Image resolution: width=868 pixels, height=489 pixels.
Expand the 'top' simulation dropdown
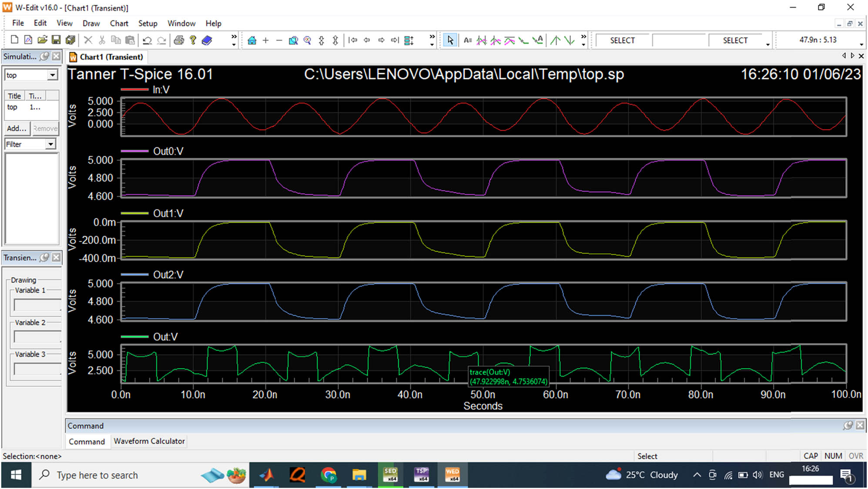click(x=53, y=75)
